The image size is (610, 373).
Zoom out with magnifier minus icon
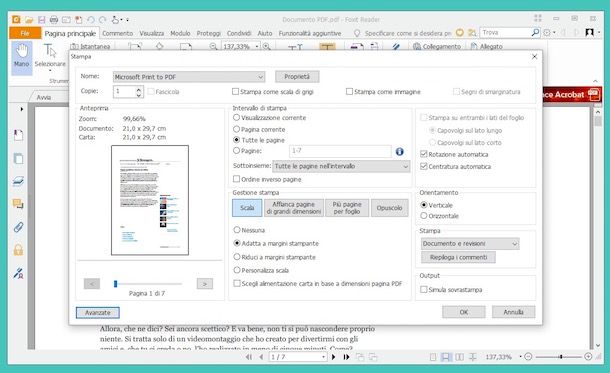[x=213, y=46]
